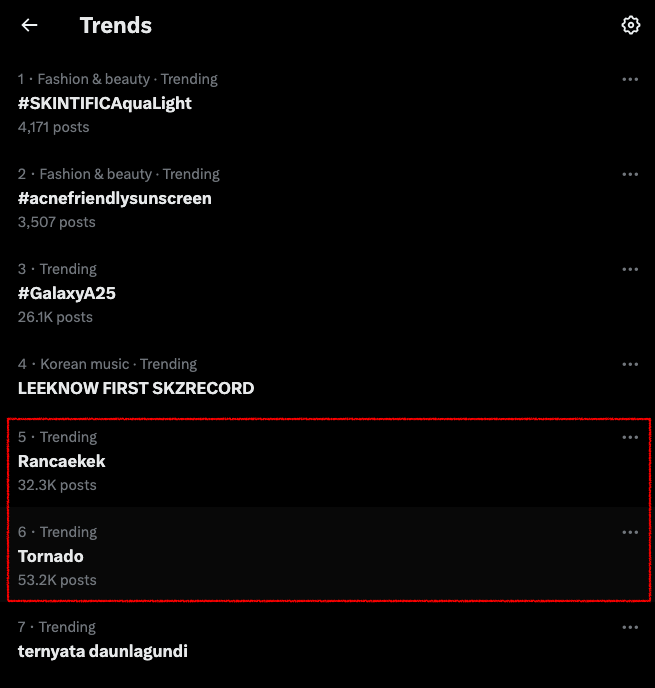Open trends settings gear icon
This screenshot has width=655, height=688.
click(630, 26)
